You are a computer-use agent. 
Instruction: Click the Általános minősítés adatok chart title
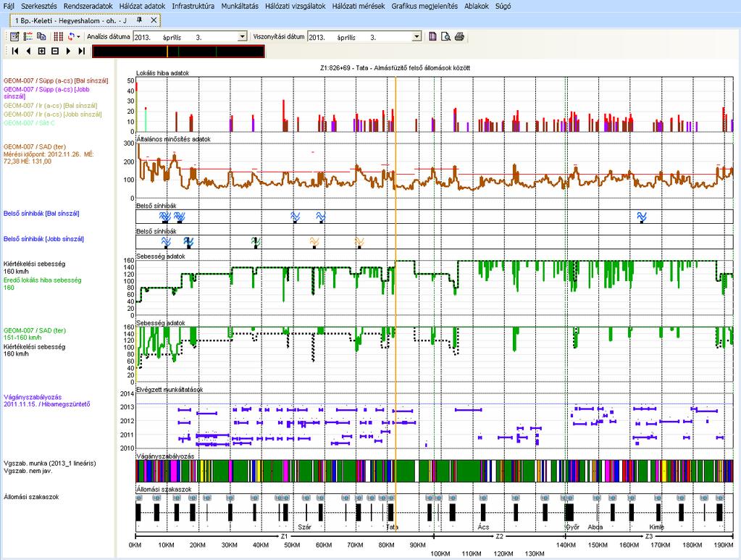point(173,139)
